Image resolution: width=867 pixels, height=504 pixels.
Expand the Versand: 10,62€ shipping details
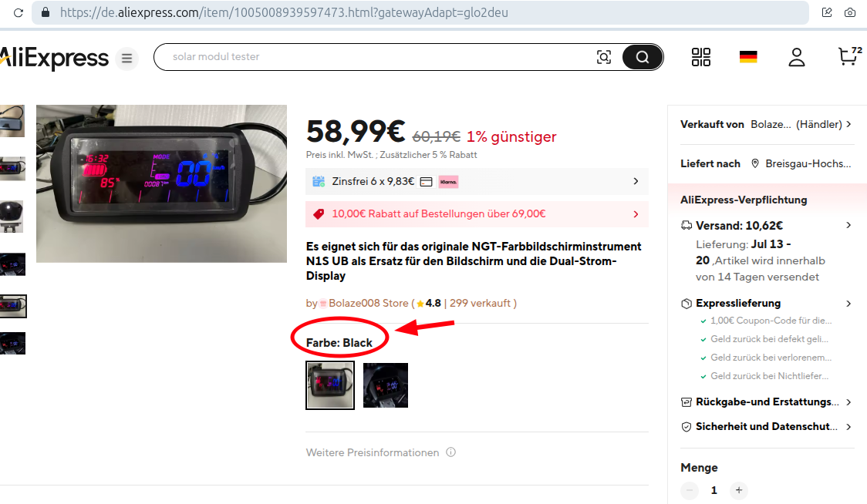(x=767, y=226)
